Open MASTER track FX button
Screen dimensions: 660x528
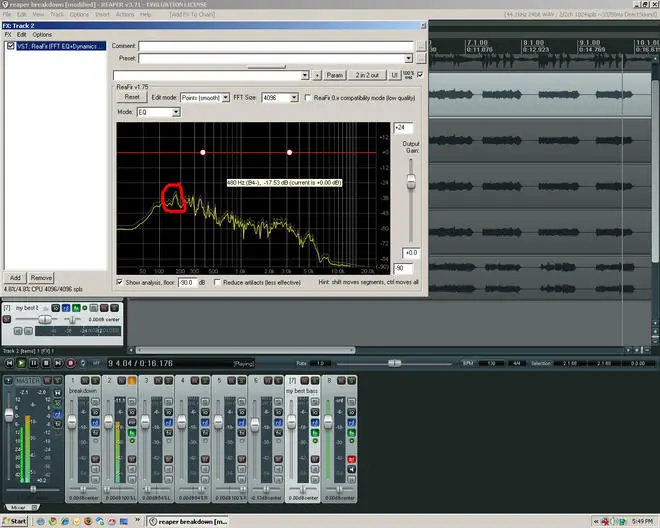tap(58, 424)
